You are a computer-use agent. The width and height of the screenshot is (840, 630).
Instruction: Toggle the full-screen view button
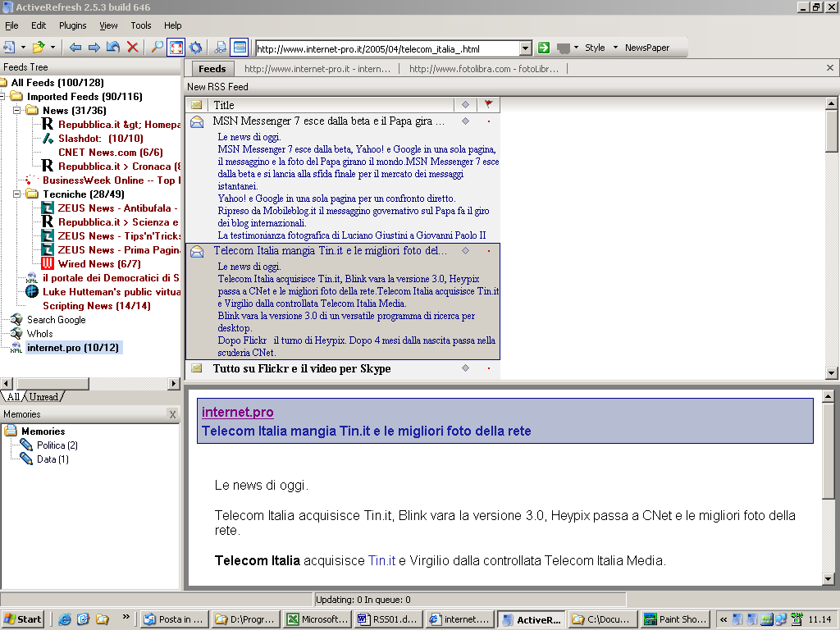click(176, 48)
